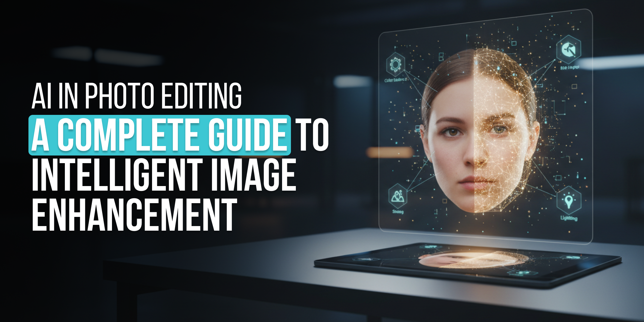Image resolution: width=644 pixels, height=322 pixels.
Task: Click the 'INTELLIGENT IMAGE' line
Action: click(164, 175)
